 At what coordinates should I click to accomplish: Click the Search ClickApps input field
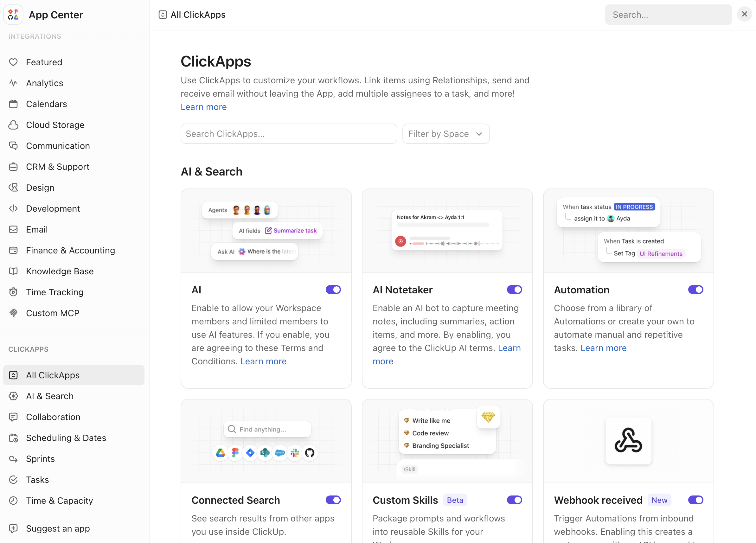click(x=289, y=134)
